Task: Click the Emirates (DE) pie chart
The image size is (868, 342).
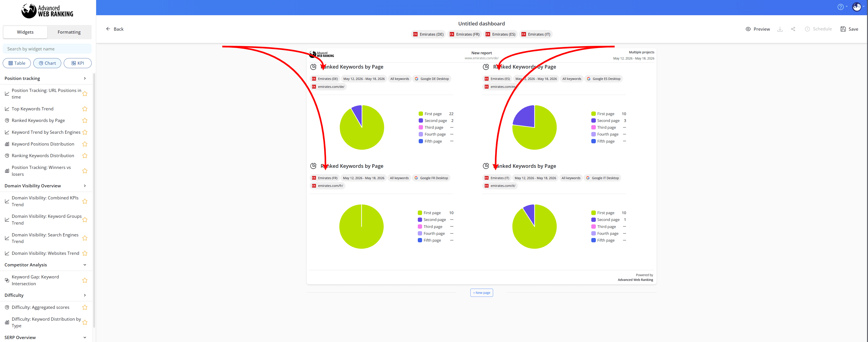Action: click(362, 127)
